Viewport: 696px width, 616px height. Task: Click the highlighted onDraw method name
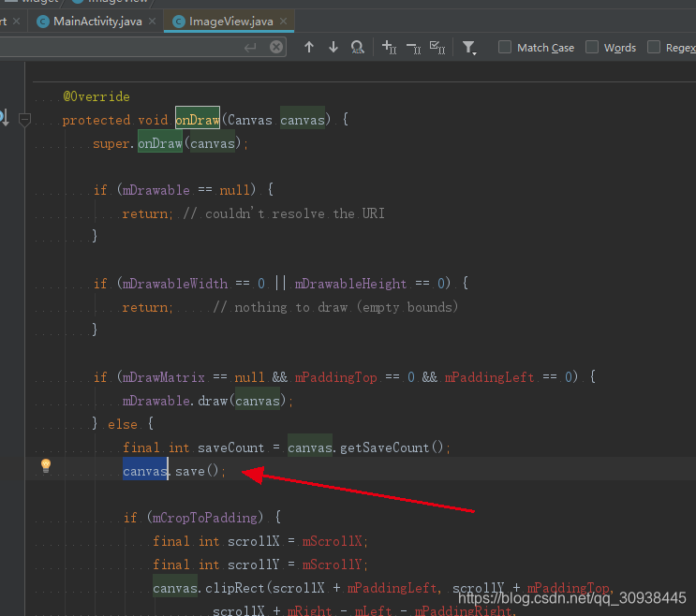(x=198, y=120)
